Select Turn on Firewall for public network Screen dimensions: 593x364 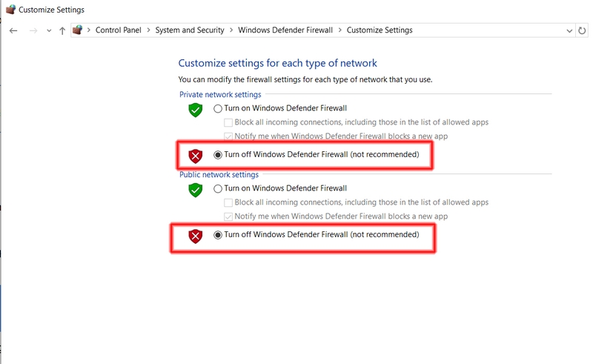218,189
